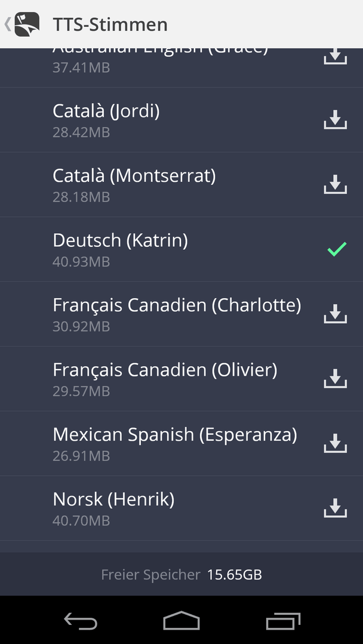Download the Australian English voice at top
This screenshot has height=644, width=363.
coord(336,57)
